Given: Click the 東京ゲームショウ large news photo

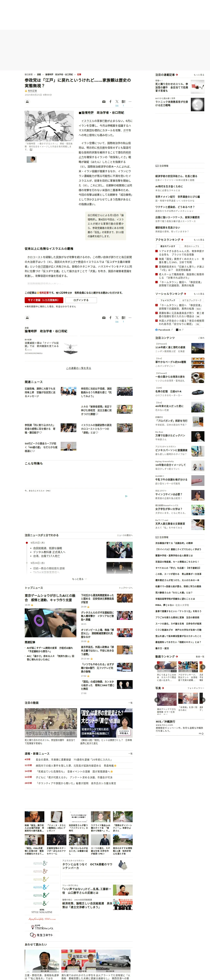Looking at the screenshot, I should [x=51, y=623].
